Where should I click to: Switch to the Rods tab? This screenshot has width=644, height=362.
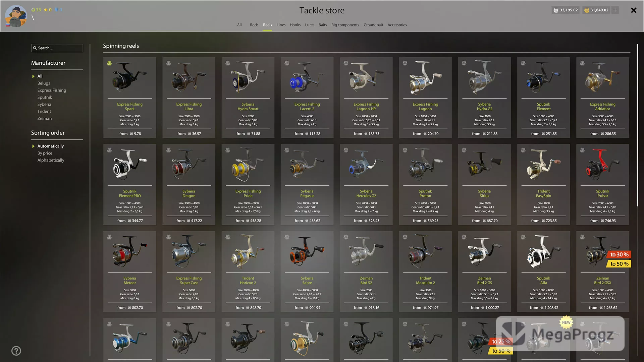point(254,25)
